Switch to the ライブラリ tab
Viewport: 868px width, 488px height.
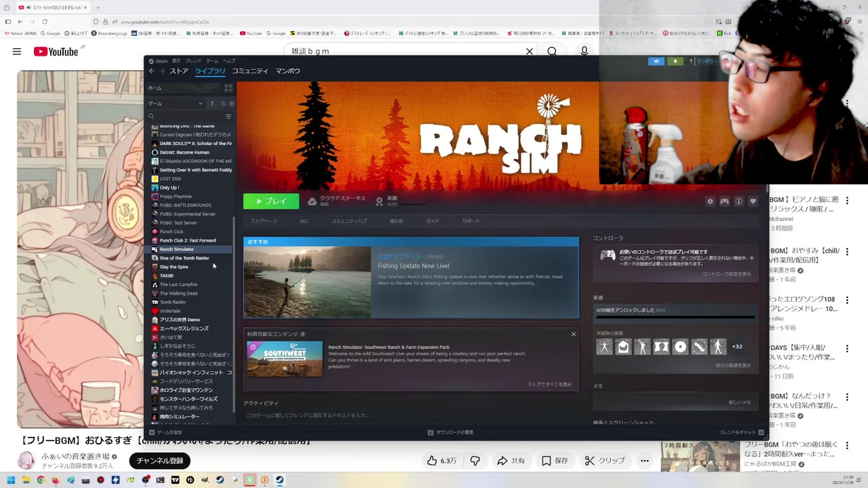coord(210,71)
